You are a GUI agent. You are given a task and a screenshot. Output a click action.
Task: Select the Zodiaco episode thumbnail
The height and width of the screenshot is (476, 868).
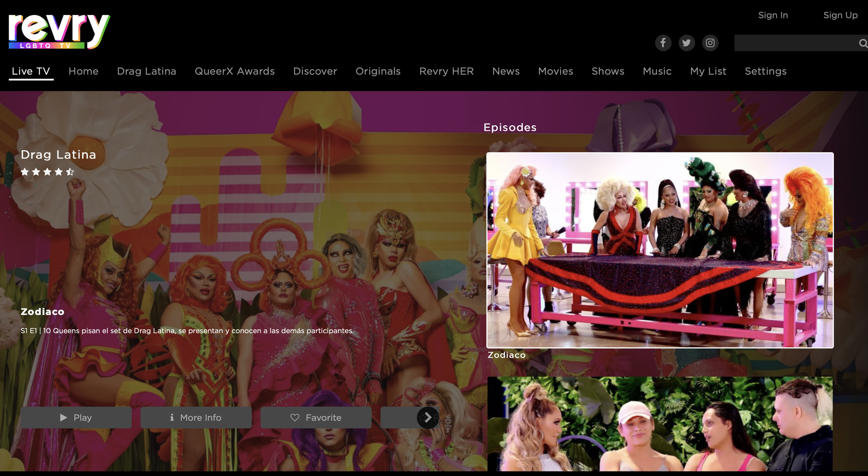pyautogui.click(x=660, y=250)
